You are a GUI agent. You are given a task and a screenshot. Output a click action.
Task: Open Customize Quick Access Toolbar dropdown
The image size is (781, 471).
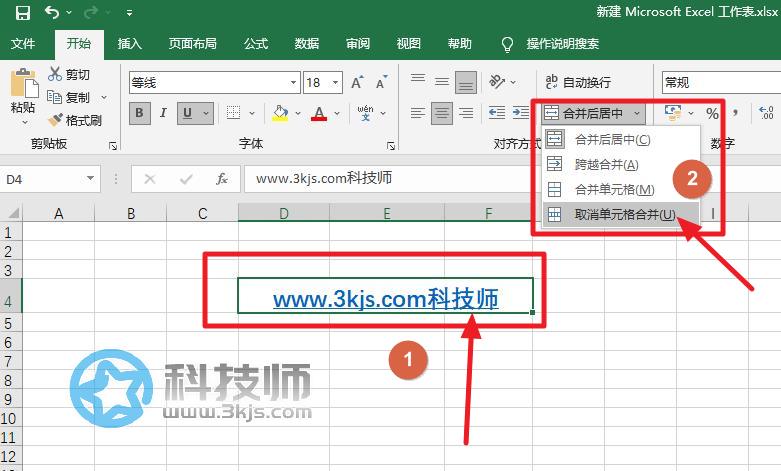pyautogui.click(x=129, y=13)
